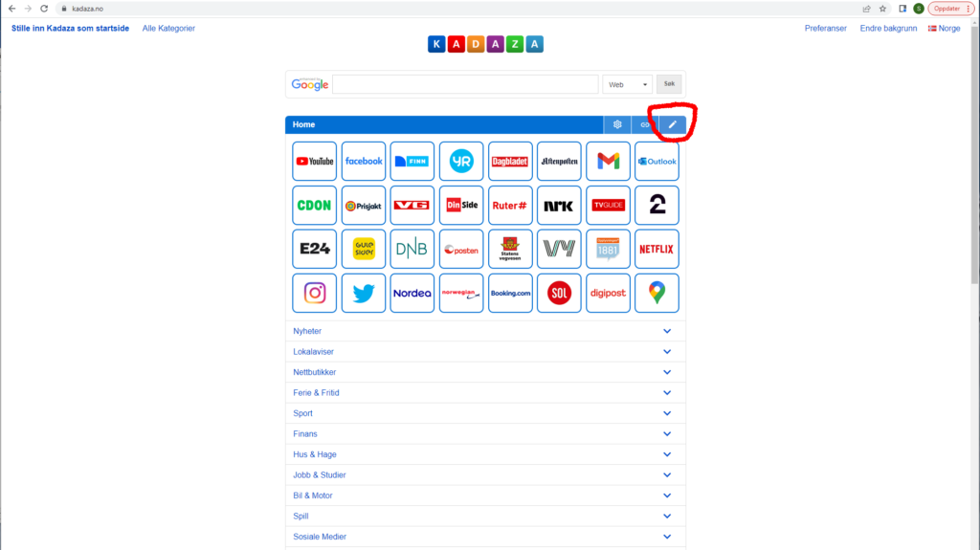Open the Instagram shortcut icon

point(314,294)
